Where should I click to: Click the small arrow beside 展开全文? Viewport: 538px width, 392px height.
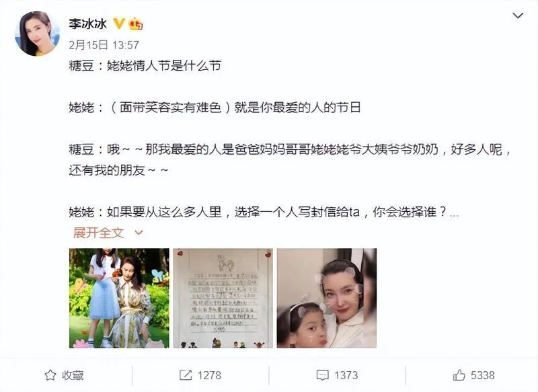click(x=139, y=233)
